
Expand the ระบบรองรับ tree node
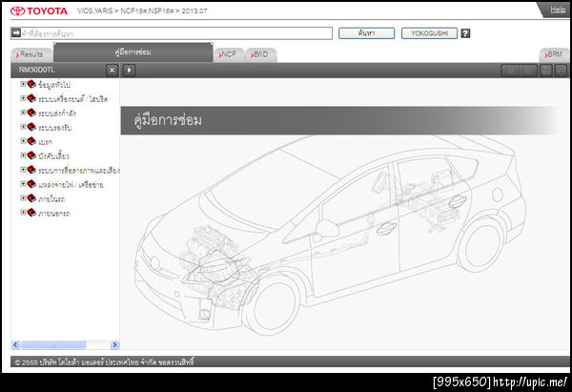click(x=22, y=127)
